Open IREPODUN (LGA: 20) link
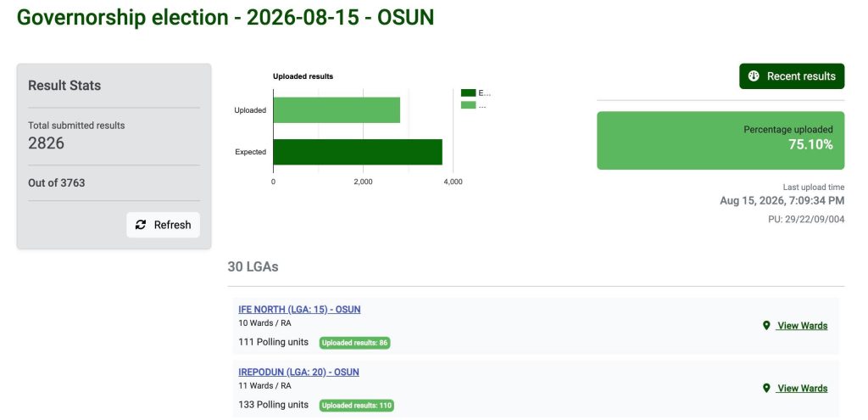This screenshot has width=868, height=420. 299,372
